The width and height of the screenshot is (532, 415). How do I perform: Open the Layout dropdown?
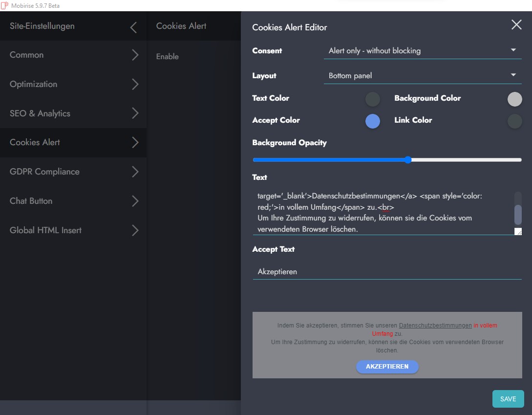click(x=422, y=76)
